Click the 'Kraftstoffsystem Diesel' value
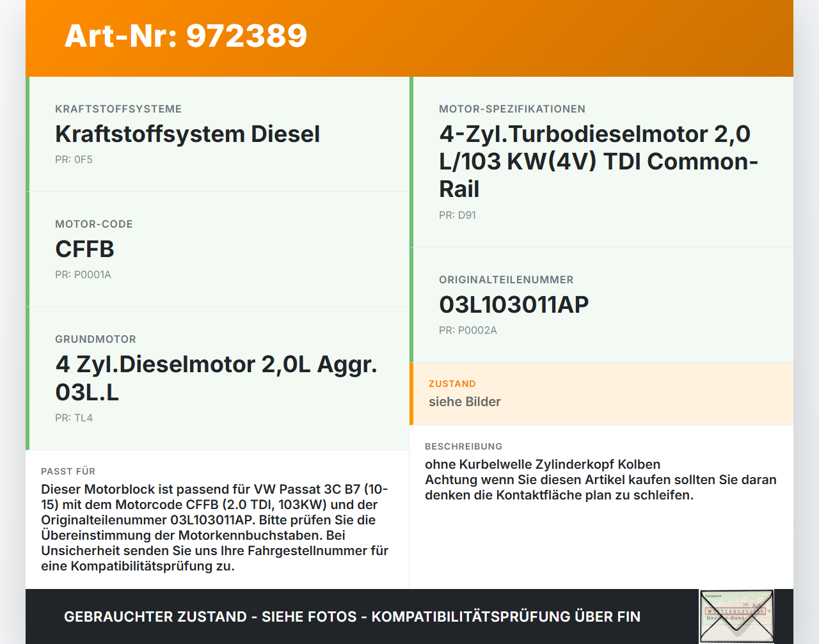The width and height of the screenshot is (819, 644). pyautogui.click(x=187, y=134)
